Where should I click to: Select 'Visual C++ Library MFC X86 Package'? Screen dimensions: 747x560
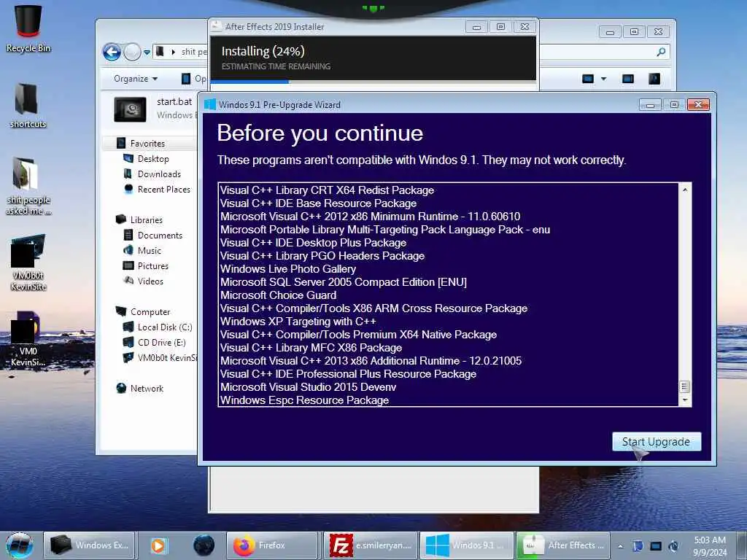(311, 348)
